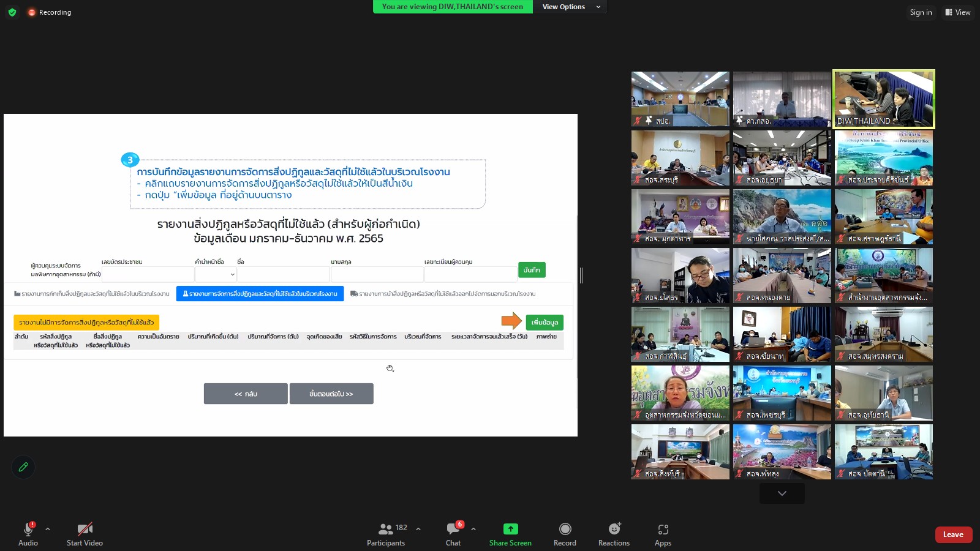Click the green Share Screen icon
The width and height of the screenshot is (980, 551).
pos(510,529)
